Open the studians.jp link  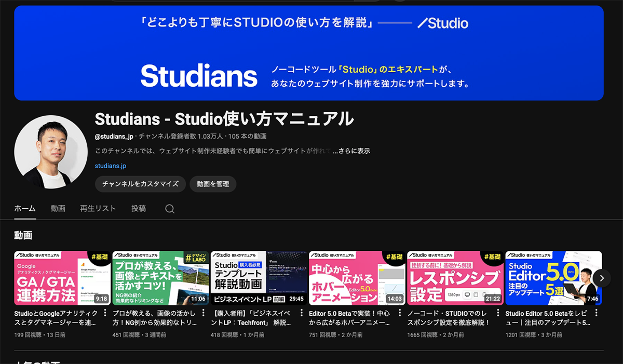[110, 166]
